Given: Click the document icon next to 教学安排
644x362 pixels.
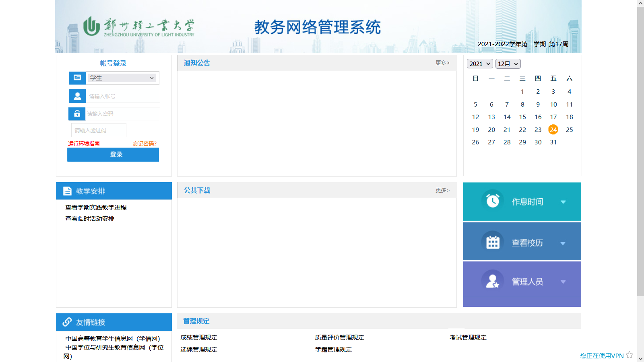Looking at the screenshot, I should (66, 191).
